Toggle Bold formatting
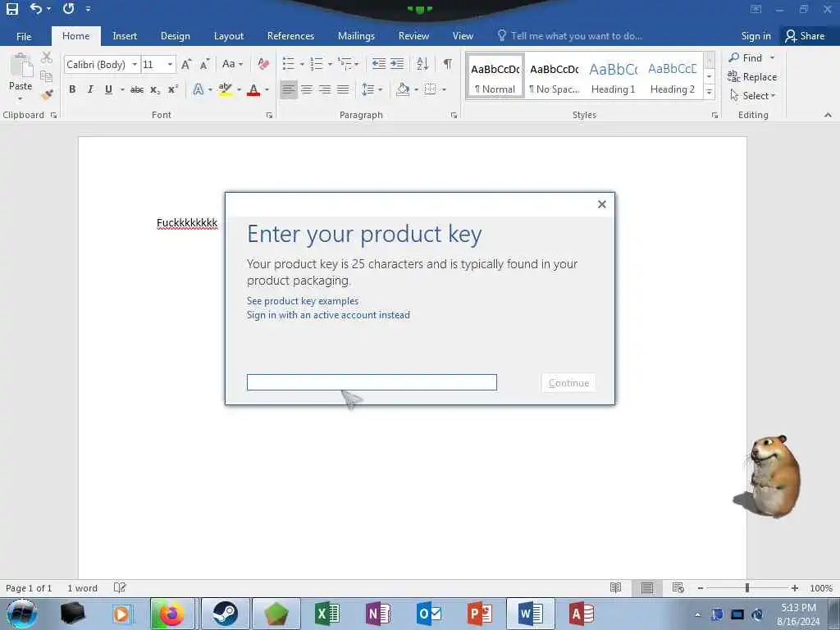Image resolution: width=840 pixels, height=630 pixels. point(72,89)
